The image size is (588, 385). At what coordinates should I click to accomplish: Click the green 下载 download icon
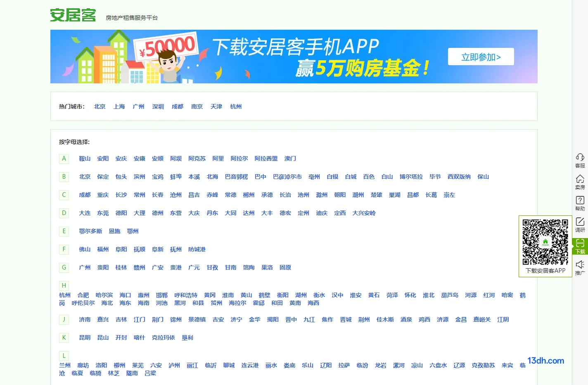click(580, 246)
